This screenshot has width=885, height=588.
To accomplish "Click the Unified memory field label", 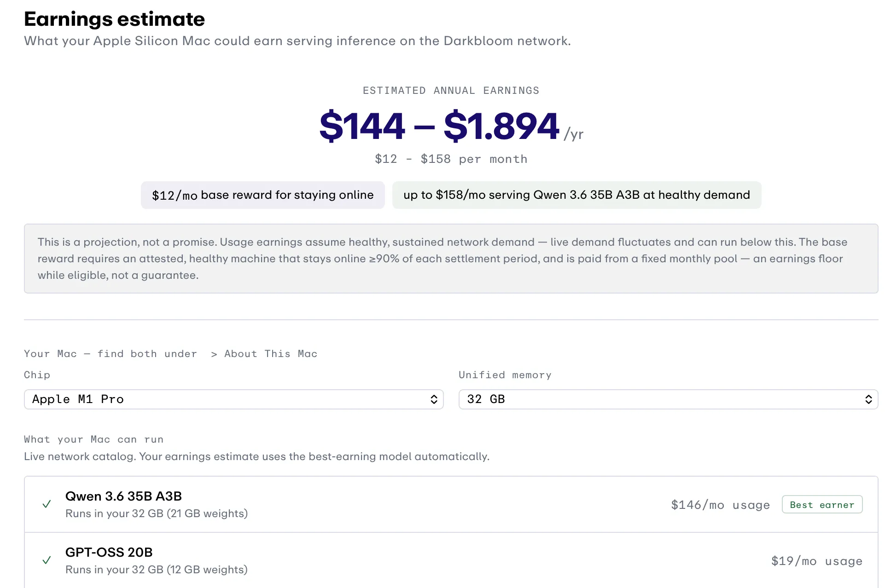I will [505, 375].
